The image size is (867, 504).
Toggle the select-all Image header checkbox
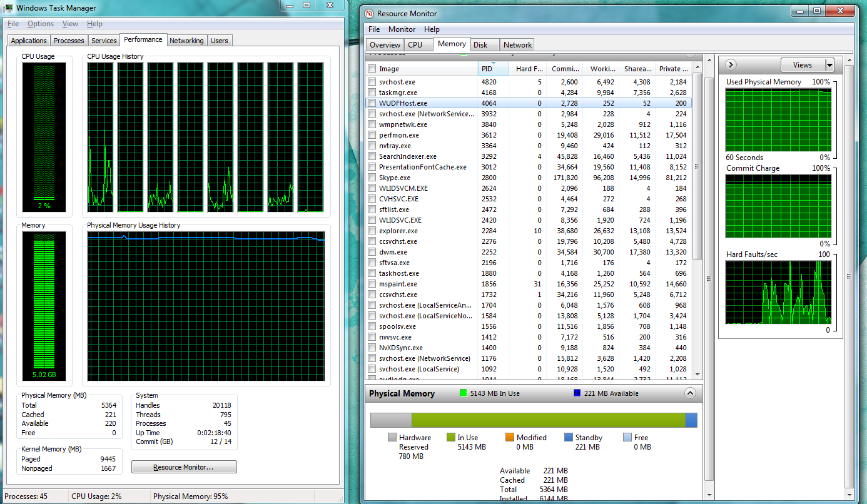click(x=372, y=69)
